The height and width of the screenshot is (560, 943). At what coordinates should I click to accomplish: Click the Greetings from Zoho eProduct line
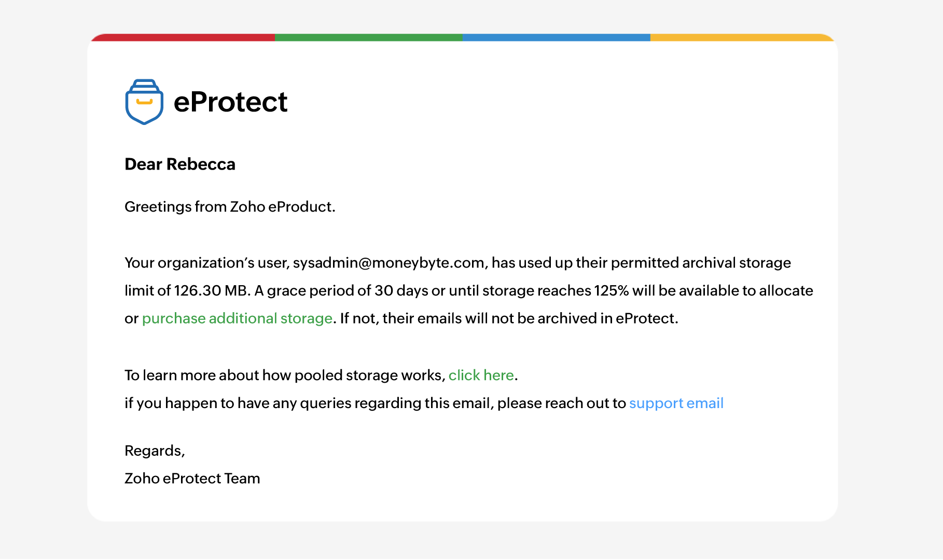(x=230, y=207)
